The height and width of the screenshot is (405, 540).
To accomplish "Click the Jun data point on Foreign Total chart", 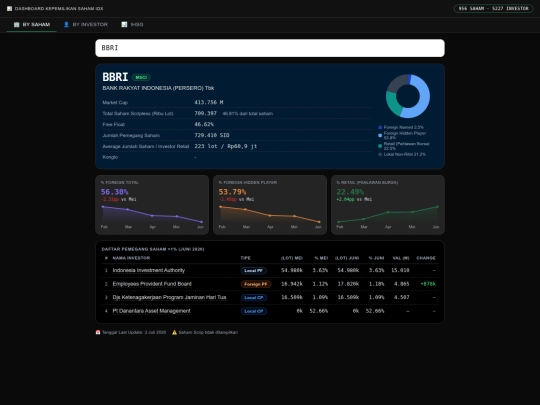I will point(201,222).
